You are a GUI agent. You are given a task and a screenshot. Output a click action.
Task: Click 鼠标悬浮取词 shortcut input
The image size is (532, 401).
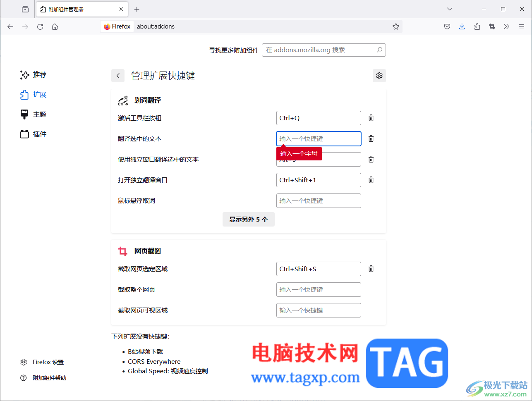pyautogui.click(x=319, y=201)
